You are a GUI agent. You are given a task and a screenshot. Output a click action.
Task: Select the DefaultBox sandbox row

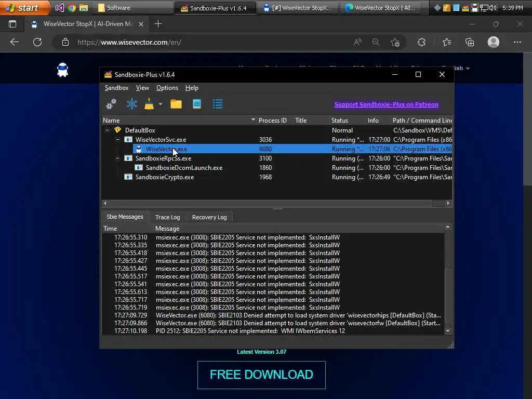(x=277, y=130)
